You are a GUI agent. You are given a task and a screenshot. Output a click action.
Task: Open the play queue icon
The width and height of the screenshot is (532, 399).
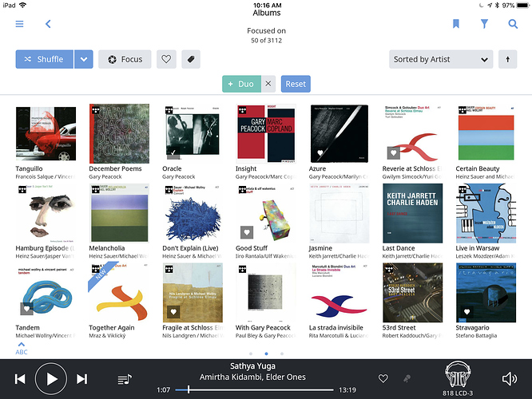tap(125, 379)
